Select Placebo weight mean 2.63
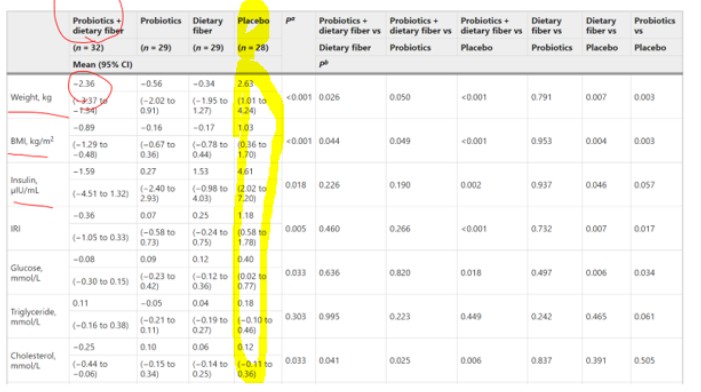The height and width of the screenshot is (392, 701). pyautogui.click(x=245, y=84)
